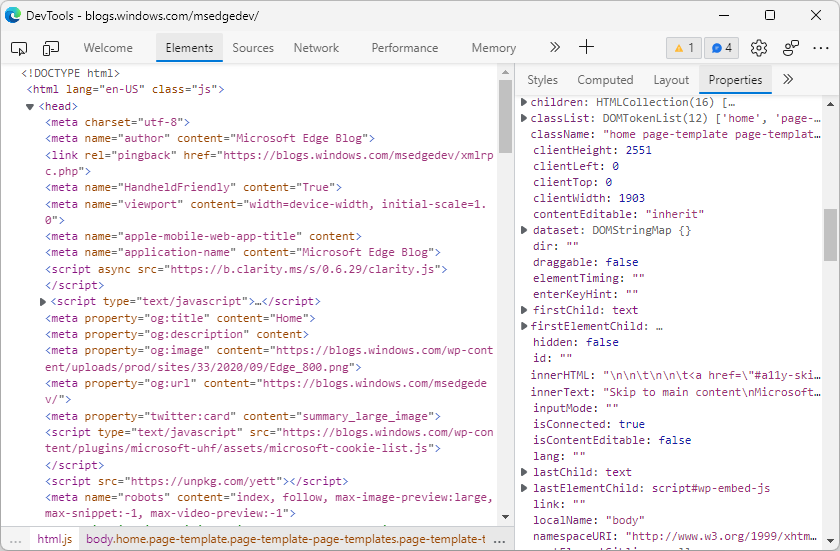Expand the firstChild property
Image resolution: width=840 pixels, height=551 pixels.
(x=524, y=310)
